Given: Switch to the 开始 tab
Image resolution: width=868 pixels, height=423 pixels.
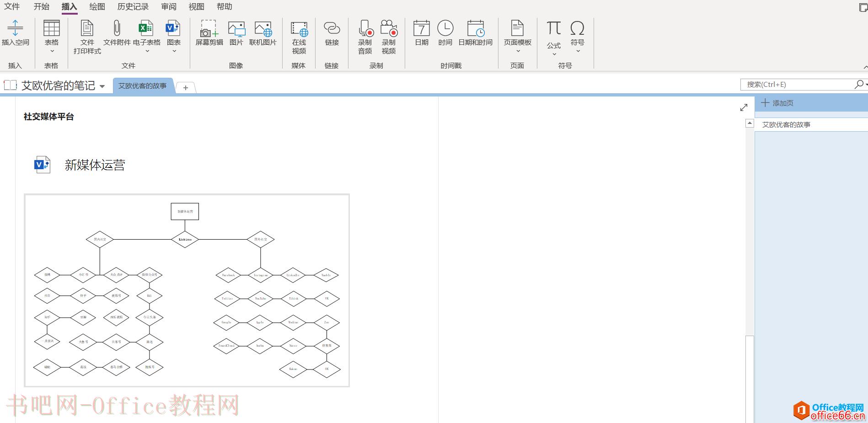Looking at the screenshot, I should (x=41, y=6).
